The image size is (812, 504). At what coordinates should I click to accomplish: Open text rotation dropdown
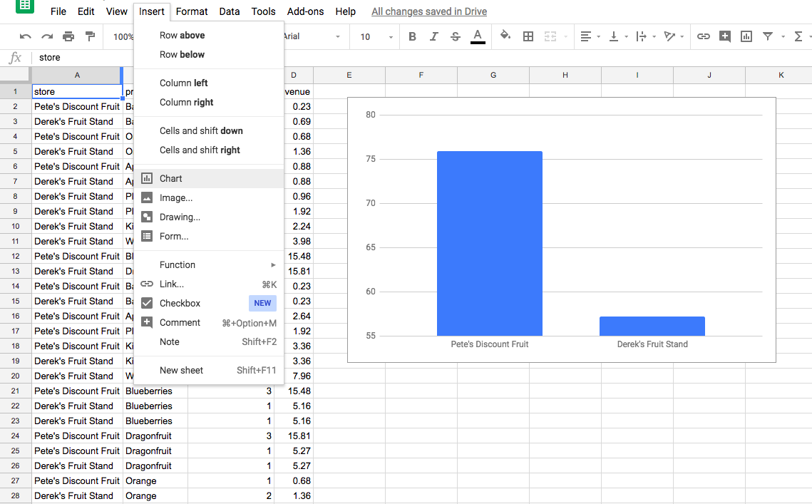click(674, 36)
